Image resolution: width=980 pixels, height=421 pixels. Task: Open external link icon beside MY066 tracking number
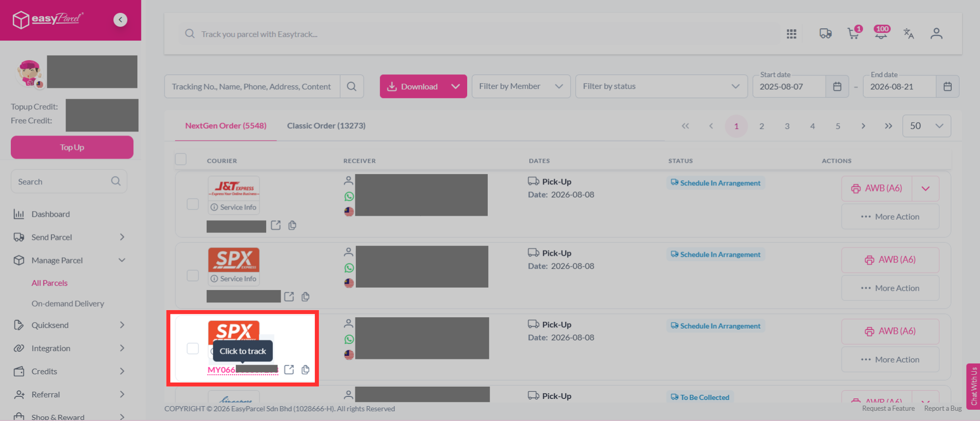289,370
